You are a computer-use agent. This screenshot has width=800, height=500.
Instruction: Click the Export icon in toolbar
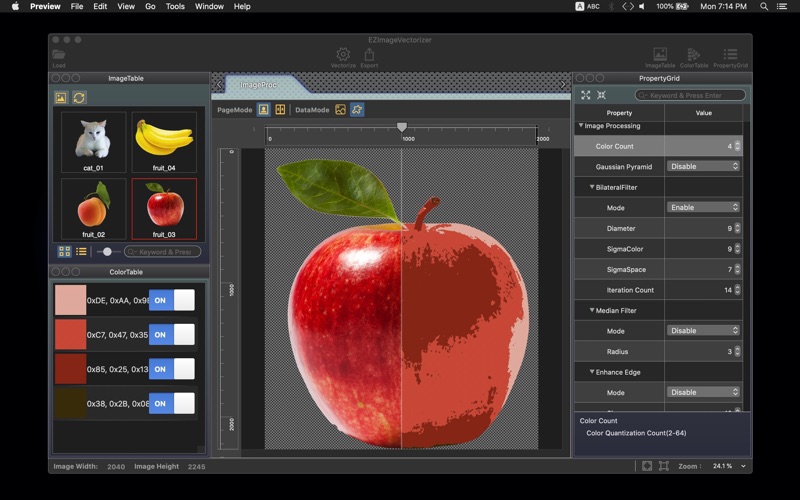(x=369, y=54)
